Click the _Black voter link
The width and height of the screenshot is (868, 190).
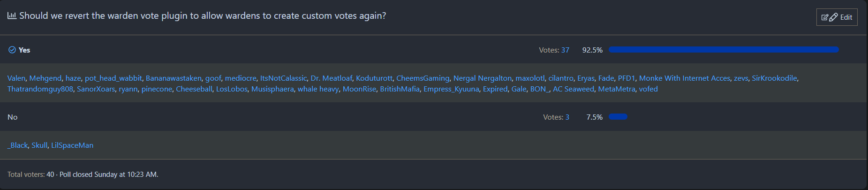18,145
